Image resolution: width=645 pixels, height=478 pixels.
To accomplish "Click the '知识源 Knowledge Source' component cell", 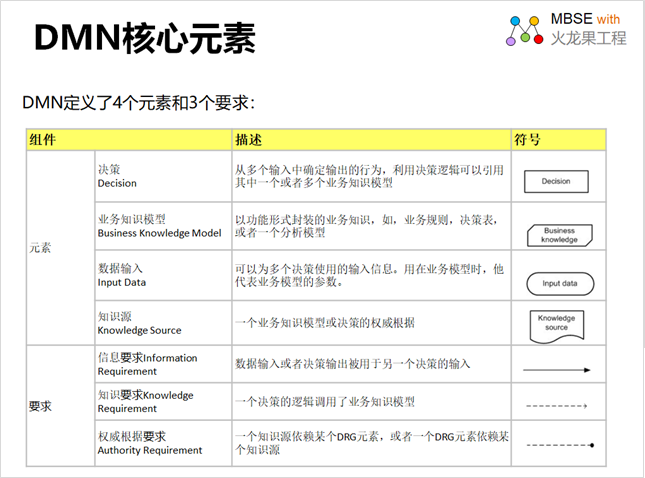I will pyautogui.click(x=163, y=323).
